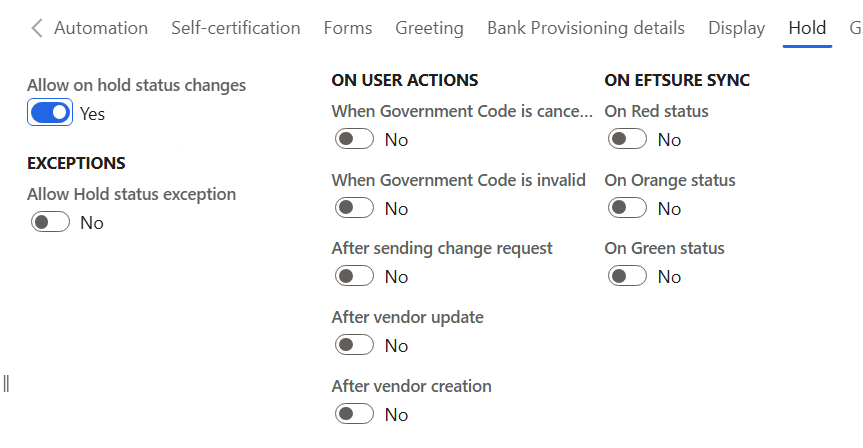Toggle On Orange status switch
The image size is (863, 448).
pos(627,207)
